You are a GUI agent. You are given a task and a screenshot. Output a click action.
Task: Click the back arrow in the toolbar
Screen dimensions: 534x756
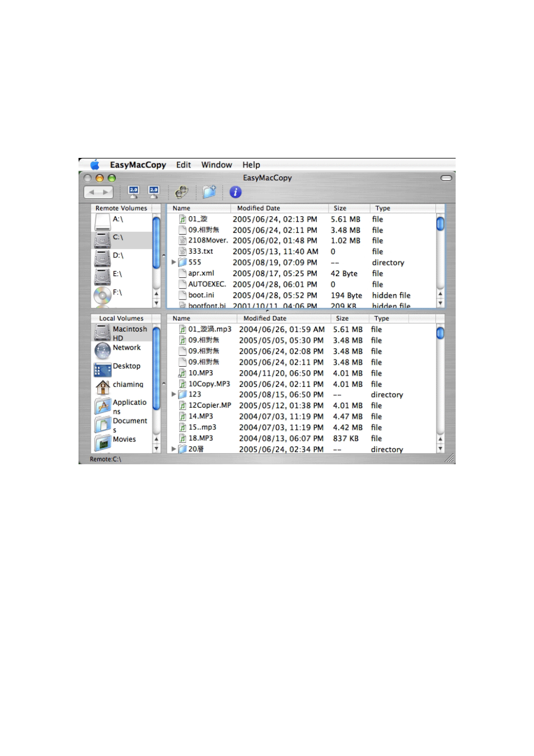[x=91, y=192]
